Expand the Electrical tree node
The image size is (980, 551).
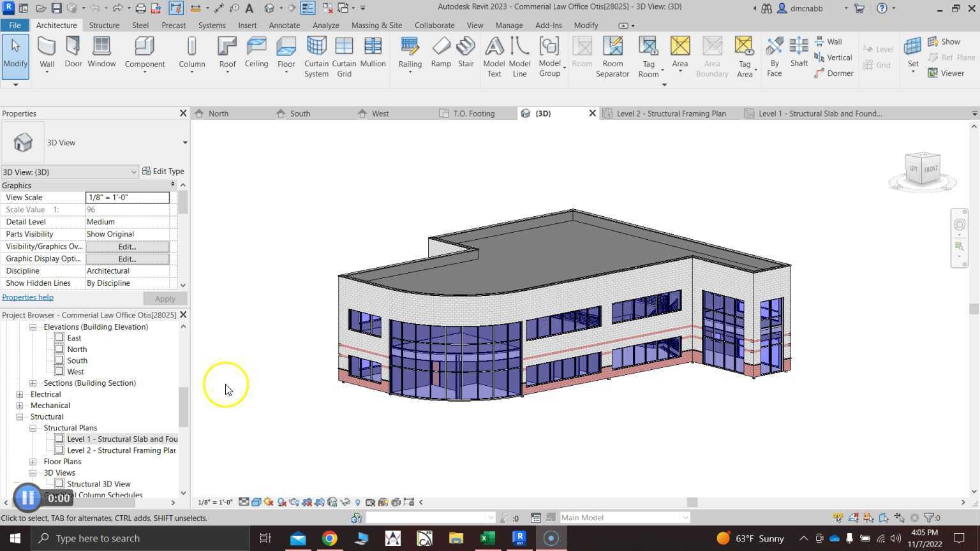[20, 395]
